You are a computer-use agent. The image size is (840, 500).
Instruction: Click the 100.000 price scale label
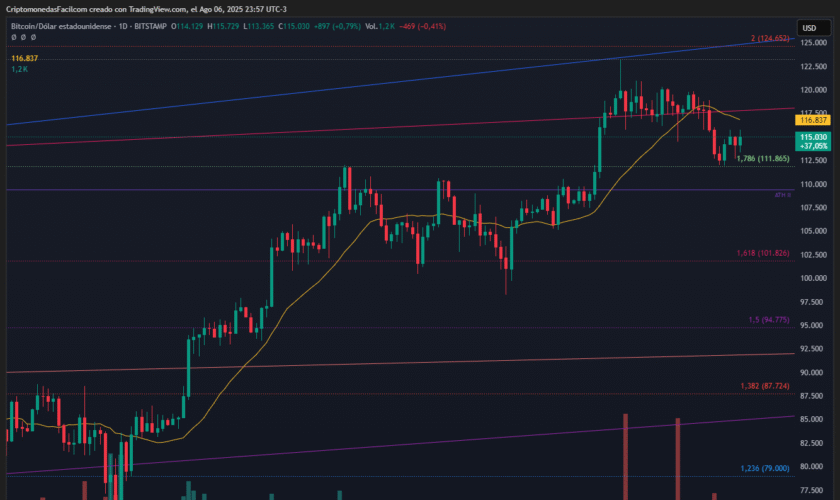(813, 278)
